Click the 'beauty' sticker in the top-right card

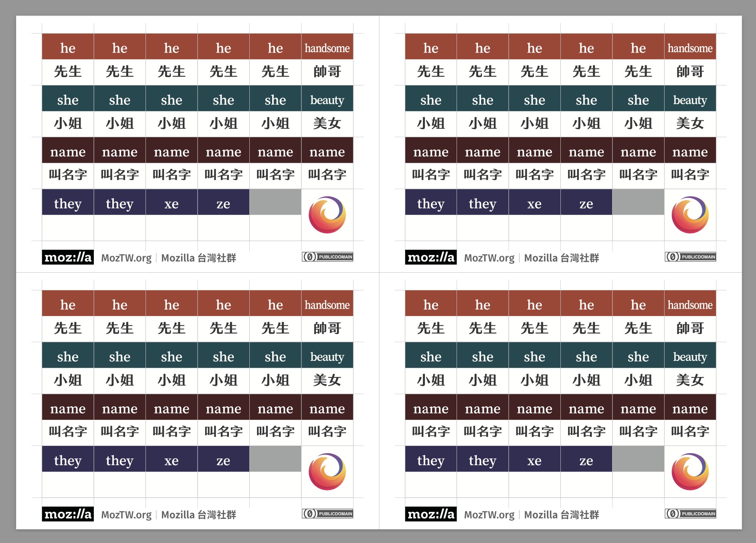(690, 100)
